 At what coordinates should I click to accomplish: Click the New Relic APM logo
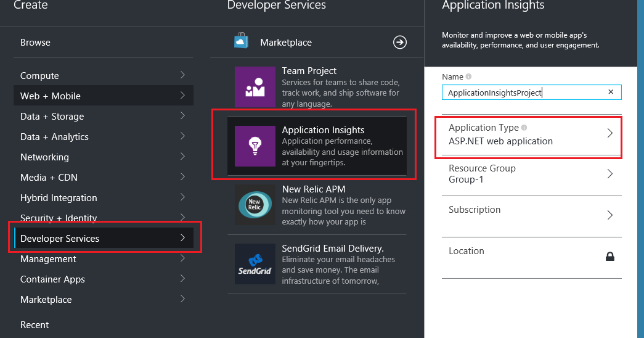click(255, 205)
